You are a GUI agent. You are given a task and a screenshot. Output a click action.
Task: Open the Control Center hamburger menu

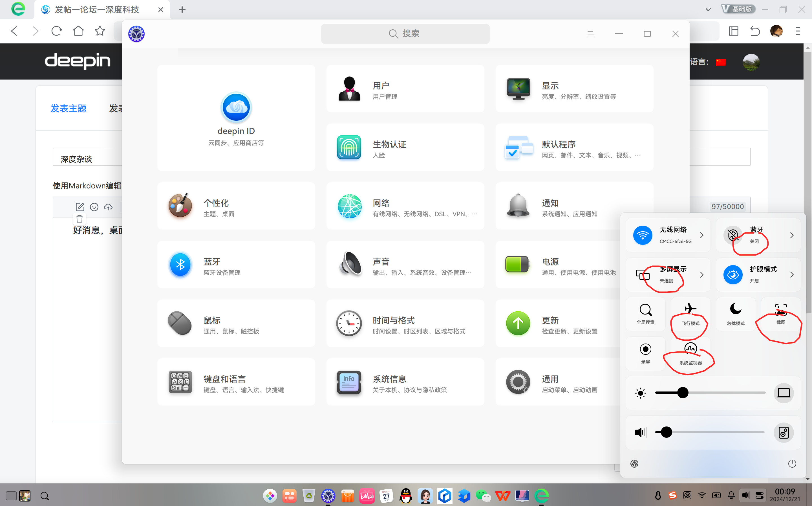(591, 34)
